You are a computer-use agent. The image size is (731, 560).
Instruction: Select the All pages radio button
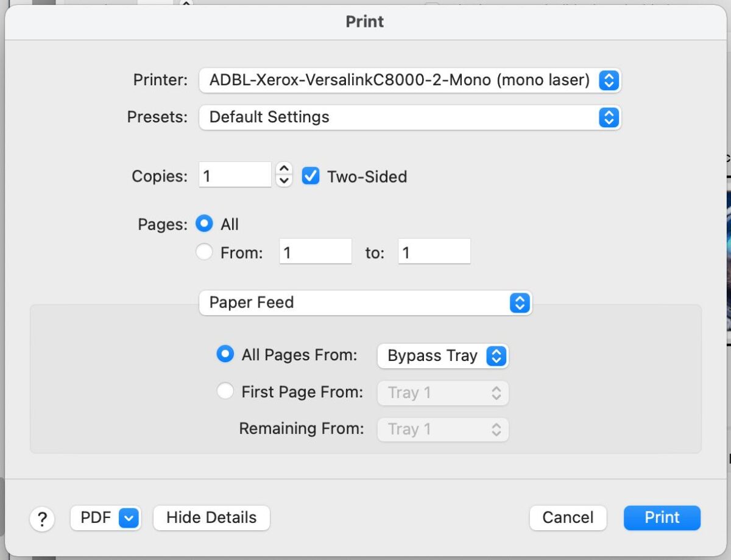(204, 224)
